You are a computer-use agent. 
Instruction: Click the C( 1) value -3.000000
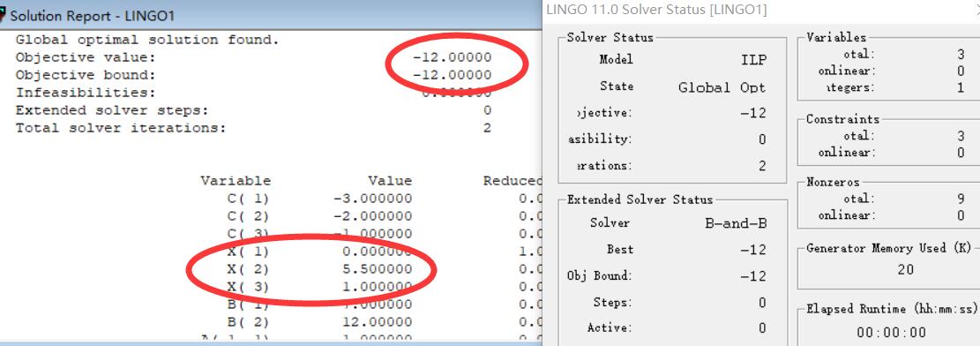pos(372,199)
